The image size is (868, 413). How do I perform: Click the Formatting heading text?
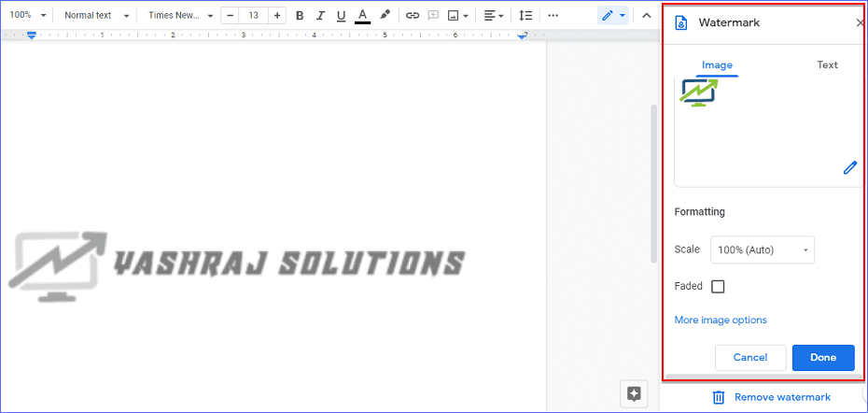[700, 212]
